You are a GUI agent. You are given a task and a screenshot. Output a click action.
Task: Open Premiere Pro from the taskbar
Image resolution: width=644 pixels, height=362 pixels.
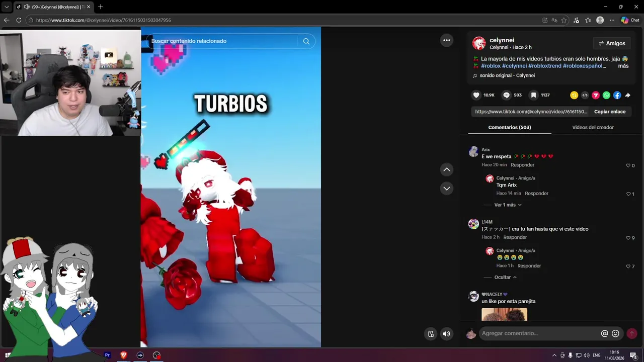[107, 355]
